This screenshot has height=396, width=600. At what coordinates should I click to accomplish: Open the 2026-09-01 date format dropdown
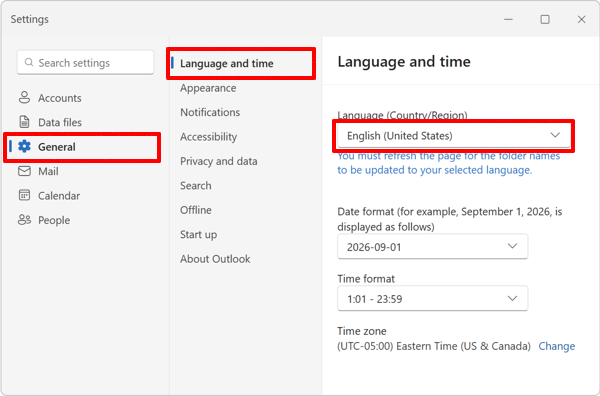[x=432, y=246]
